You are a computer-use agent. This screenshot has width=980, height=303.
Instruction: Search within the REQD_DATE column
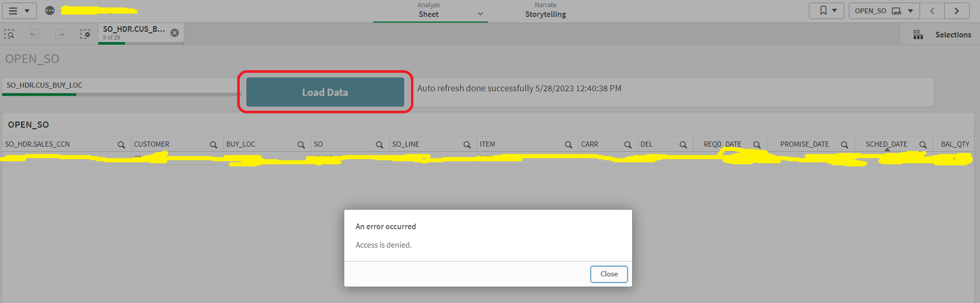[x=757, y=145]
